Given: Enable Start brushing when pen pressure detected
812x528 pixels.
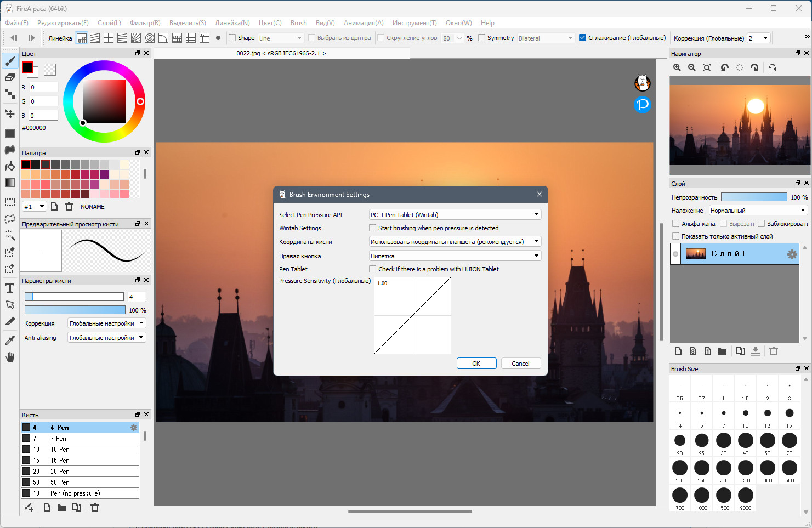Looking at the screenshot, I should coord(373,228).
